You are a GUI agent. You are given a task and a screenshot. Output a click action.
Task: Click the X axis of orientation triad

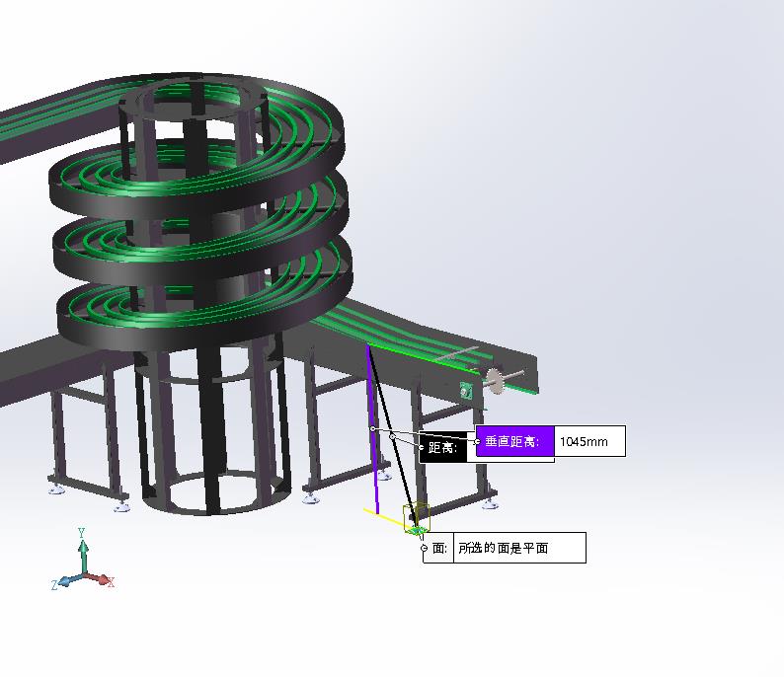101,579
